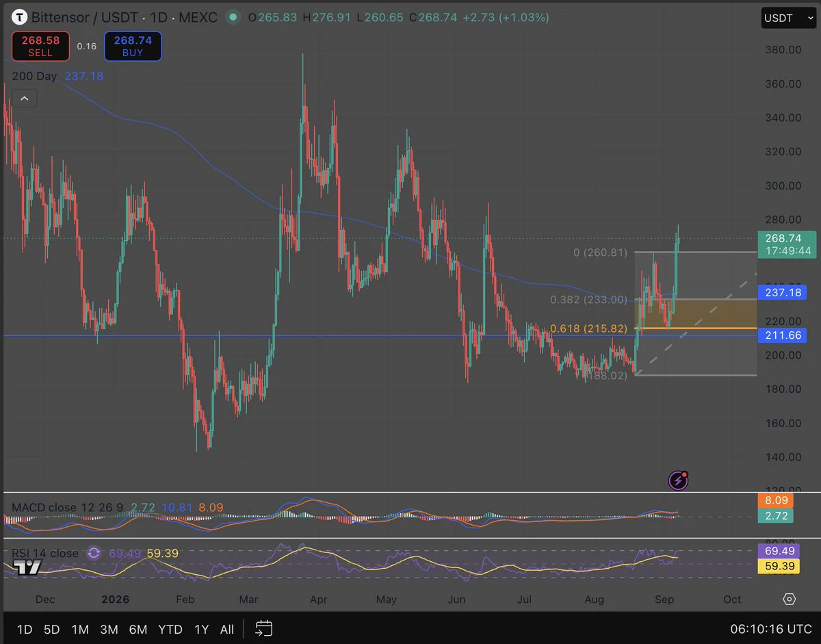Click the TradingView logo watermark icon
The image size is (821, 644).
coord(28,567)
